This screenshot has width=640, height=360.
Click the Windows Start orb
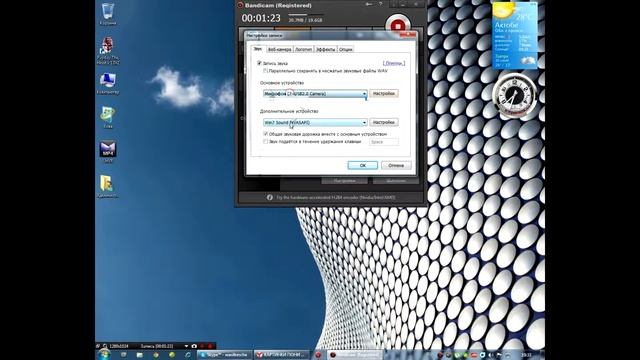tap(104, 354)
